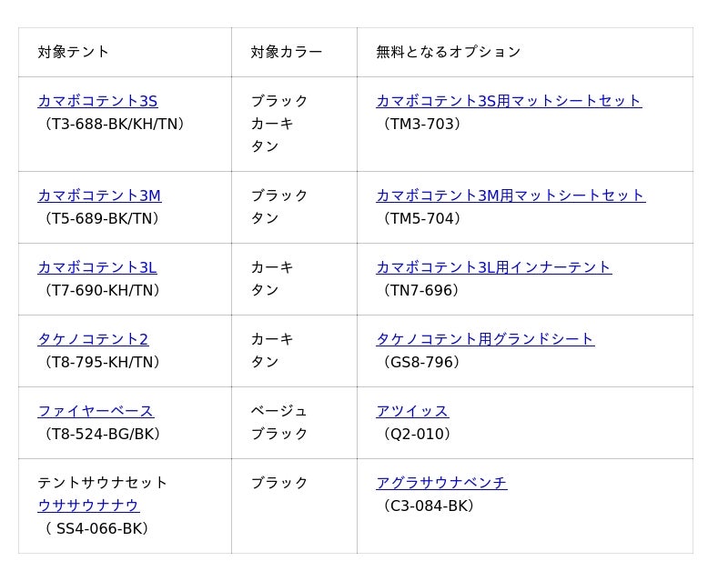Open the カマボコテント3L link
Image resolution: width=728 pixels, height=581 pixels.
(x=97, y=267)
